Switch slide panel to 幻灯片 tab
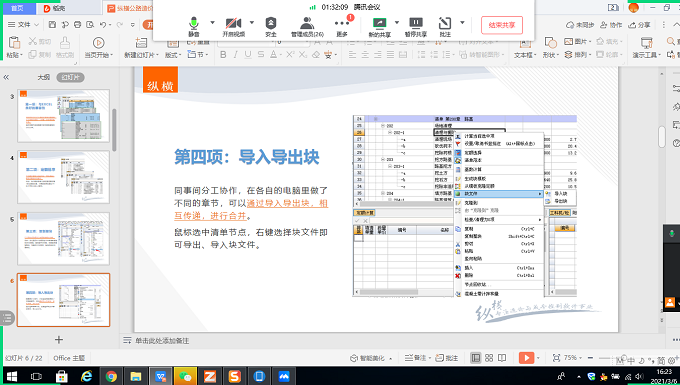Screen dimensions: 680x385 (x=70, y=78)
